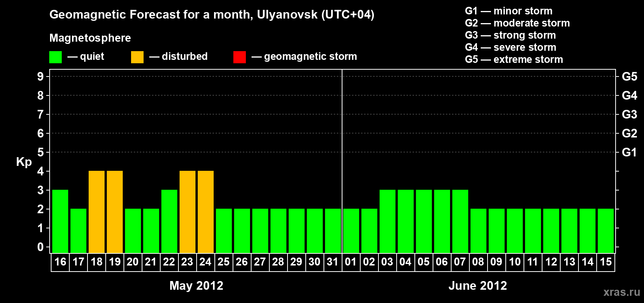Click date label 10 on axis
Screen dimensions: 644x303
point(515,262)
